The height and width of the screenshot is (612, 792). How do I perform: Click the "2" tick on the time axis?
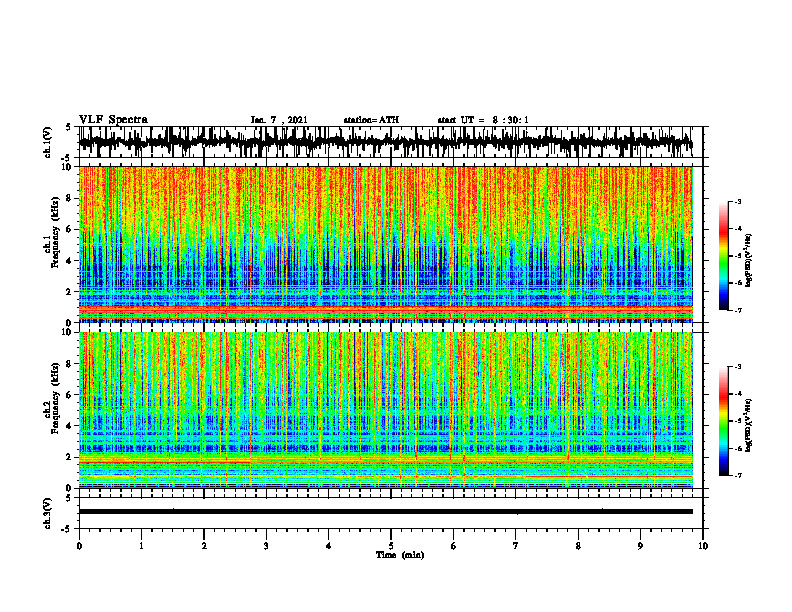[204, 546]
